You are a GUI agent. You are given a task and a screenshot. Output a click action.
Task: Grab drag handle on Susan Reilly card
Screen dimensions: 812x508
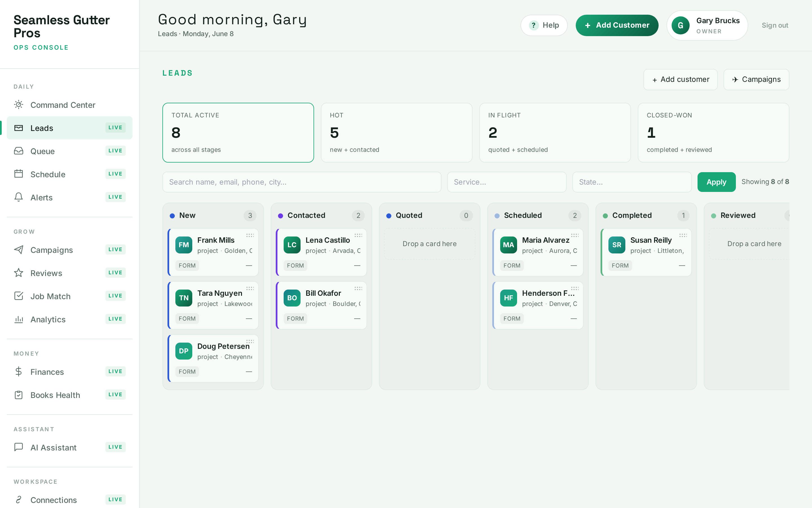point(683,235)
